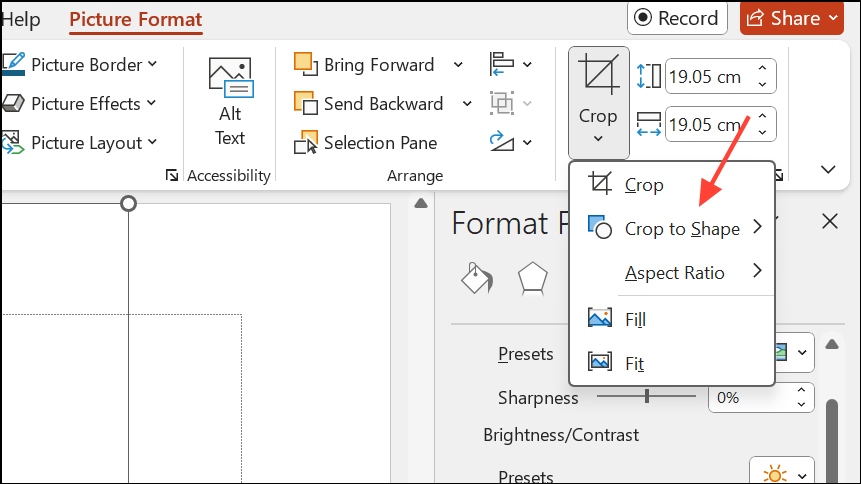Click the Crop tool icon in ribbon
The width and height of the screenshot is (861, 484).
(x=599, y=74)
